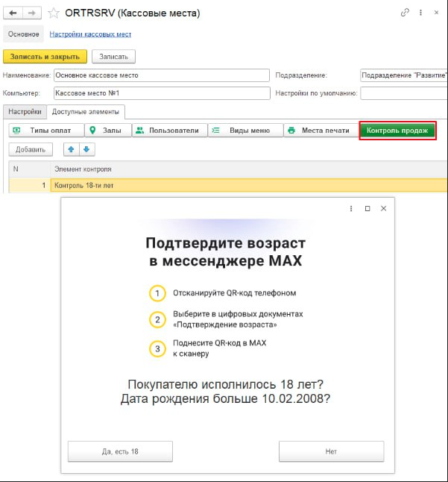Open the Места печати section
This screenshot has height=482, width=448.
point(320,131)
